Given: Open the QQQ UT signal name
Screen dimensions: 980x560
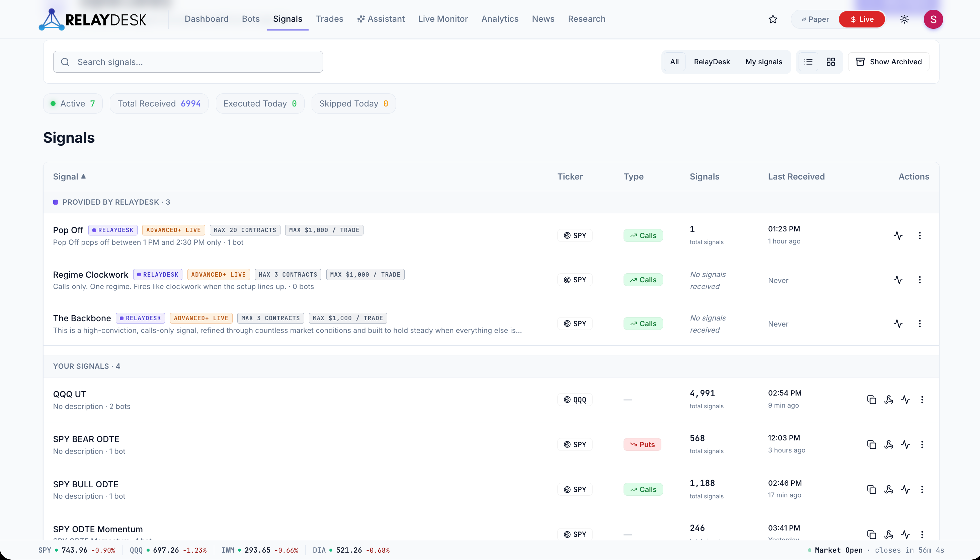Looking at the screenshot, I should pyautogui.click(x=70, y=394).
